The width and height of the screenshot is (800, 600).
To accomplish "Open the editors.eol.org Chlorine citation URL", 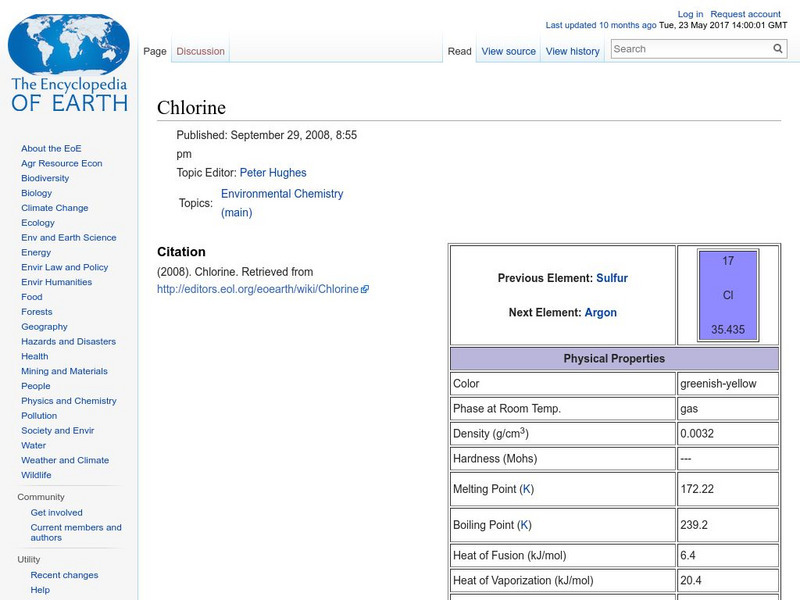I will [x=258, y=289].
